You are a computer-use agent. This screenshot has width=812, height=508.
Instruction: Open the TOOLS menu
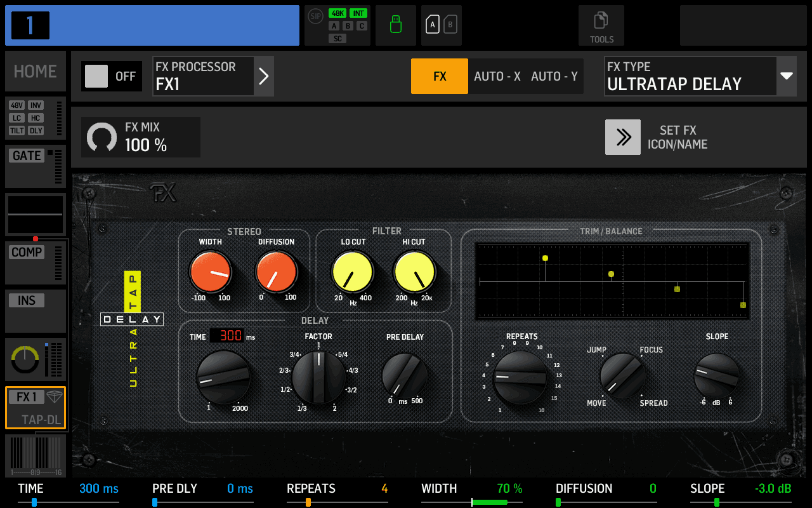pyautogui.click(x=601, y=25)
